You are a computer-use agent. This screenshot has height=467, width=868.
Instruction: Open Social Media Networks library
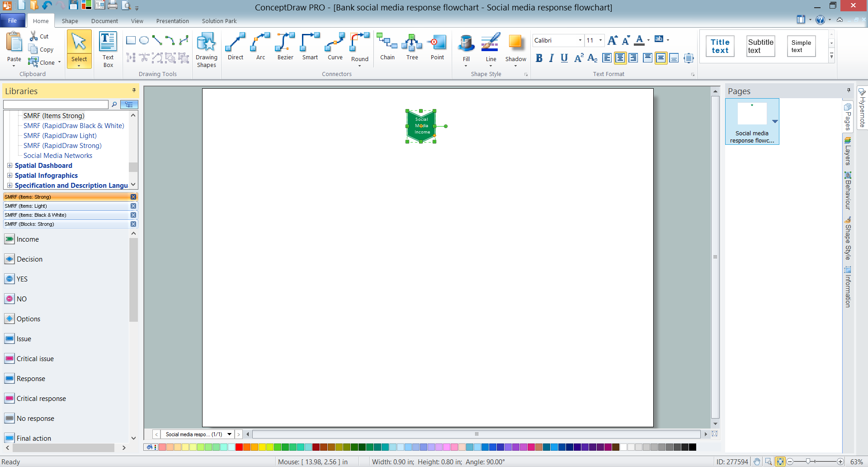58,156
